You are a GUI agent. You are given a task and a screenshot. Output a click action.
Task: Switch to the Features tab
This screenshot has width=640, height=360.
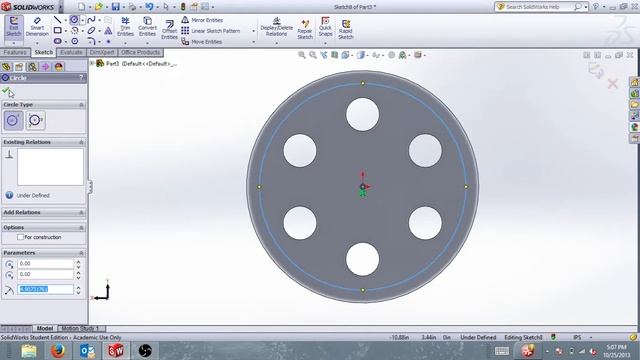point(15,52)
